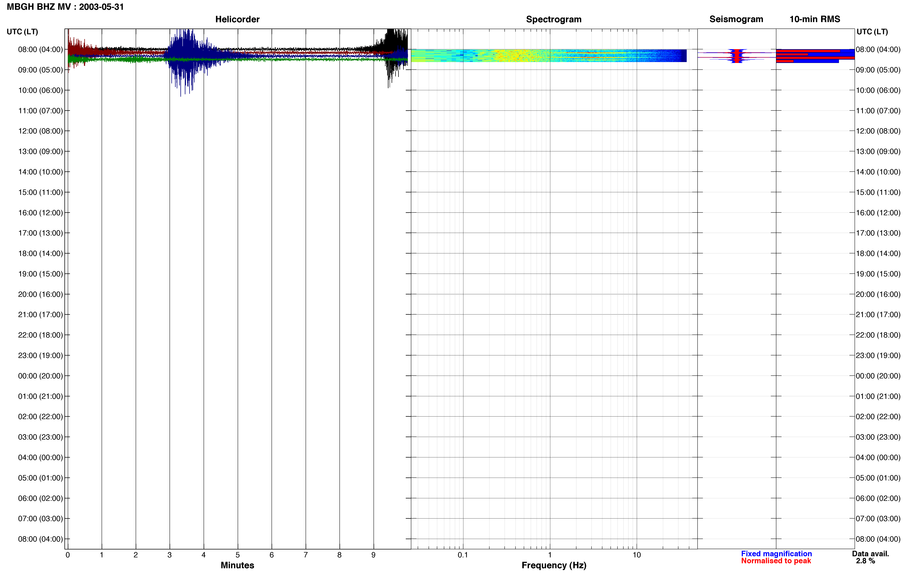The image size is (924, 578).
Task: Click left axis label '16:00 (12:00)'
Action: coord(41,212)
